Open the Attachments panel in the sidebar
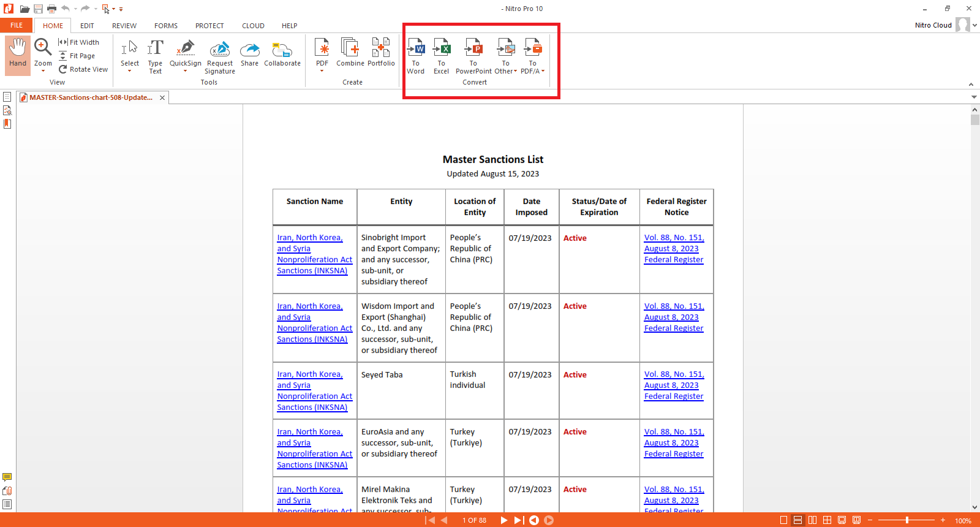The height and width of the screenshot is (527, 980). (x=7, y=491)
